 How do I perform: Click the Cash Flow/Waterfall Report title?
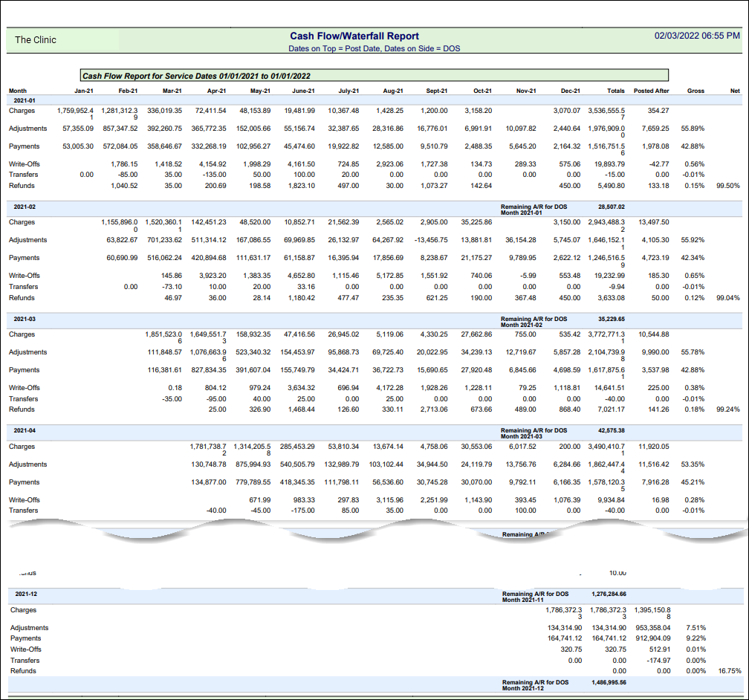coord(354,36)
